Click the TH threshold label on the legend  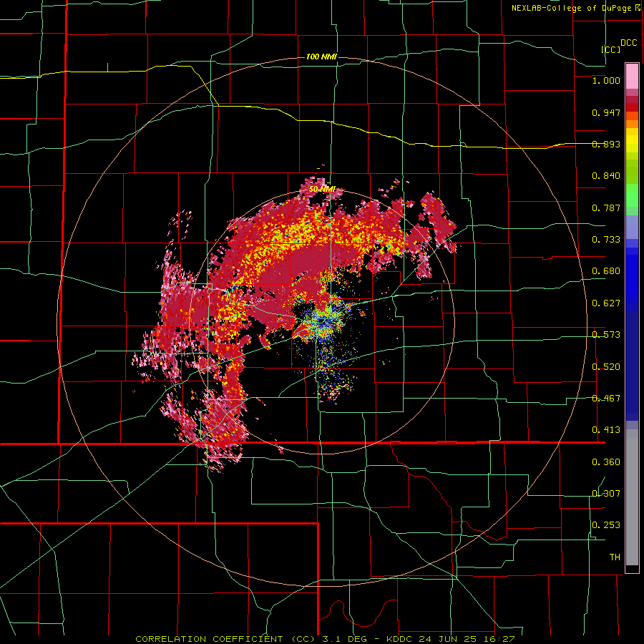click(615, 557)
